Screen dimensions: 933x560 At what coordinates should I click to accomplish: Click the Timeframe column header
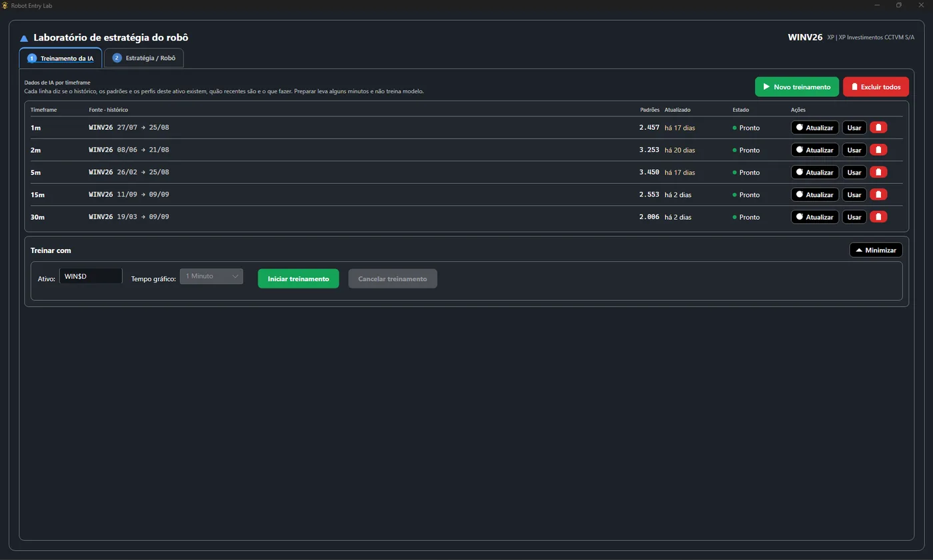point(43,110)
